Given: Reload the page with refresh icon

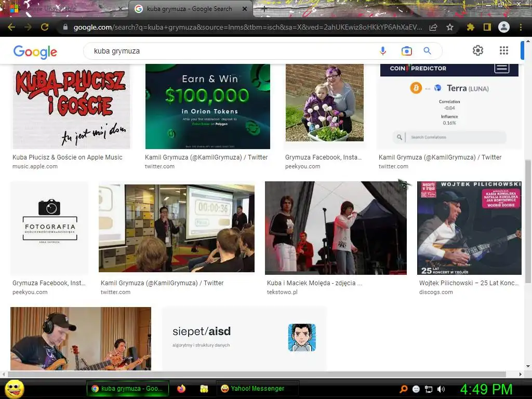Looking at the screenshot, I should tap(45, 27).
